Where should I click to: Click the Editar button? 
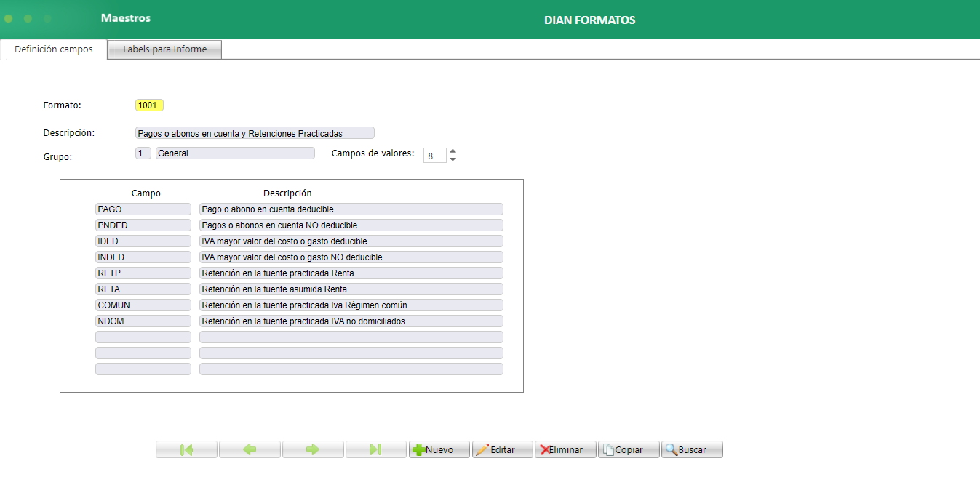click(x=502, y=449)
